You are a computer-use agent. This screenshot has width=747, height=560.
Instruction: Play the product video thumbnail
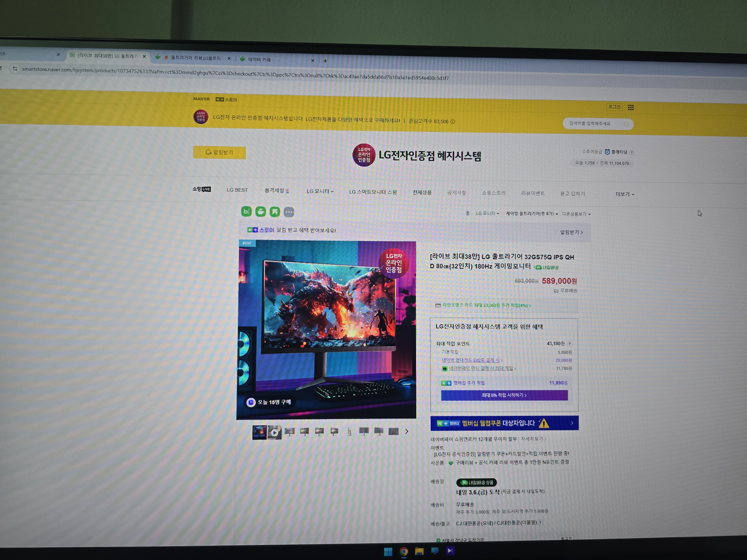pos(274,432)
